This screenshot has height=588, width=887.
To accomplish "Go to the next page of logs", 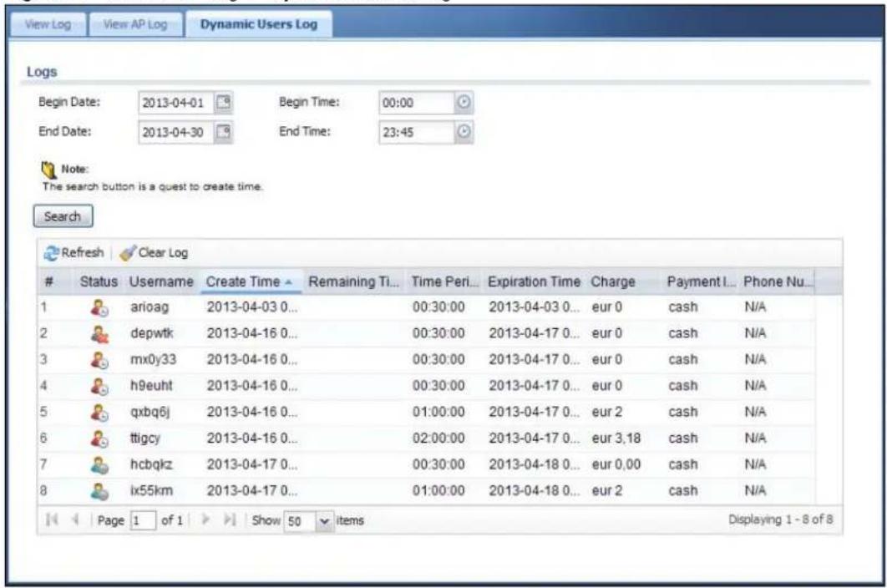I will click(x=206, y=520).
